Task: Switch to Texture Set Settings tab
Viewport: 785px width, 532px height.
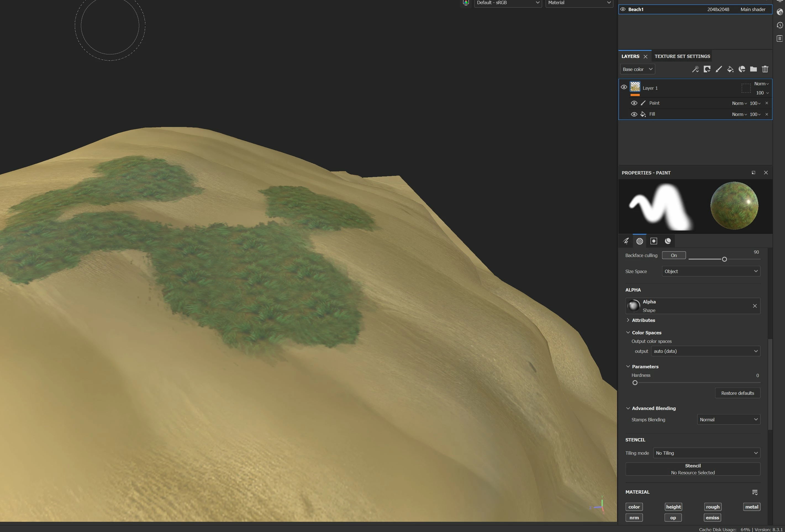Action: coord(682,56)
